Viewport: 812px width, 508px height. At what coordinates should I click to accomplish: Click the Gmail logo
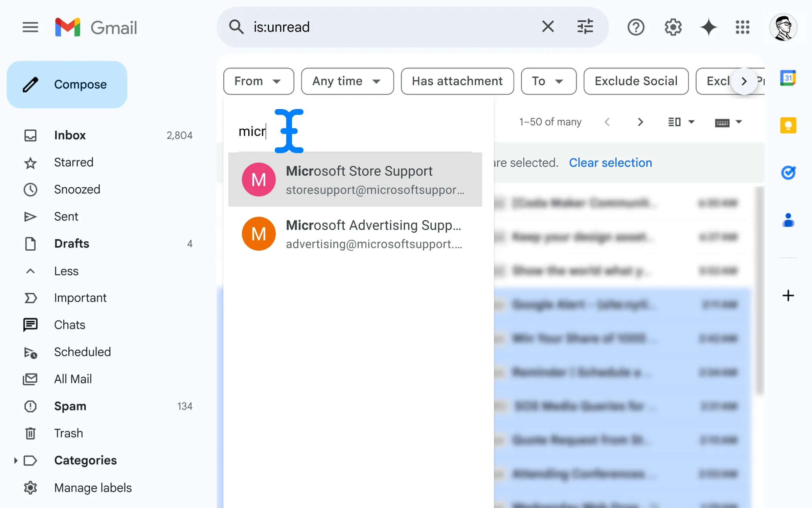(x=96, y=27)
